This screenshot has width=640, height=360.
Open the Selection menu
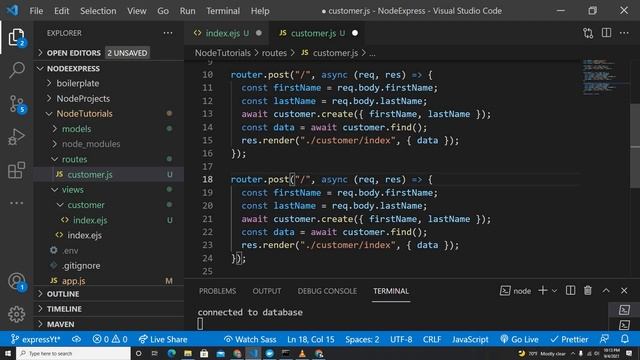[98, 11]
